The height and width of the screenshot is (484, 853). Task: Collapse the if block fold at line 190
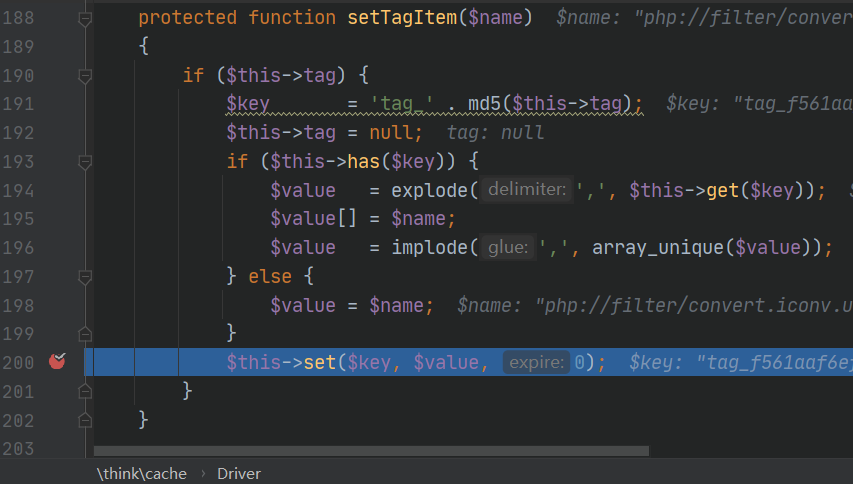85,76
